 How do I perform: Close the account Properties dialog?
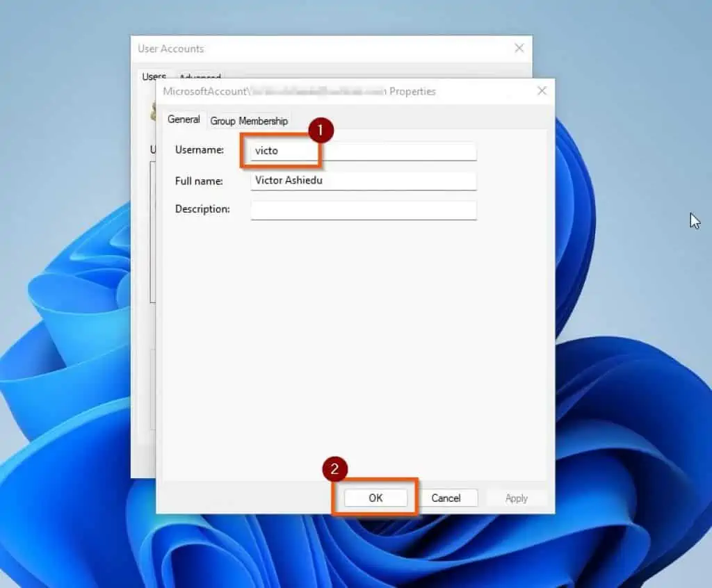click(x=542, y=90)
